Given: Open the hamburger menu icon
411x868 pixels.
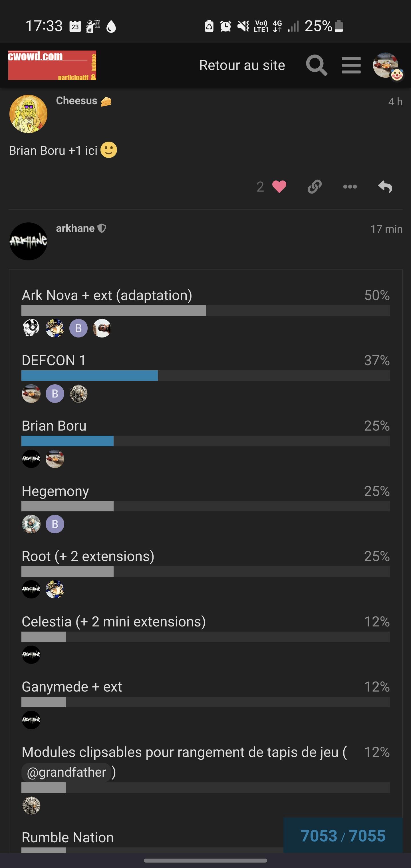Looking at the screenshot, I should click(x=351, y=65).
